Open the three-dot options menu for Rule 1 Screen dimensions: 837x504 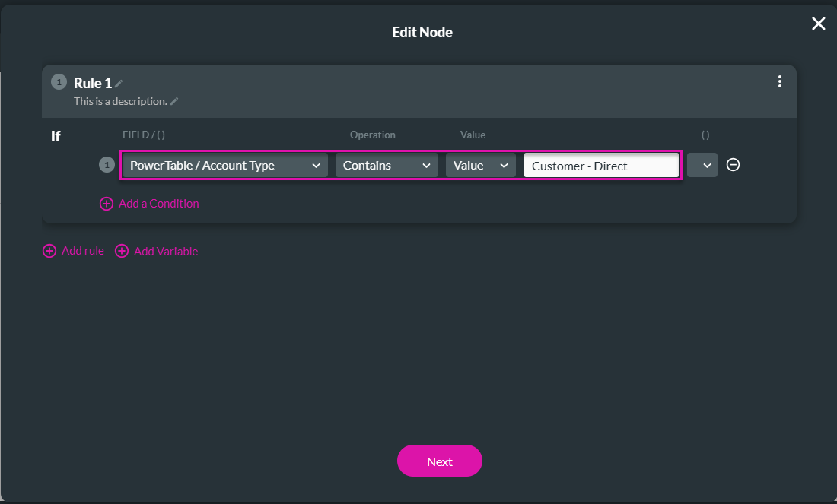(779, 81)
